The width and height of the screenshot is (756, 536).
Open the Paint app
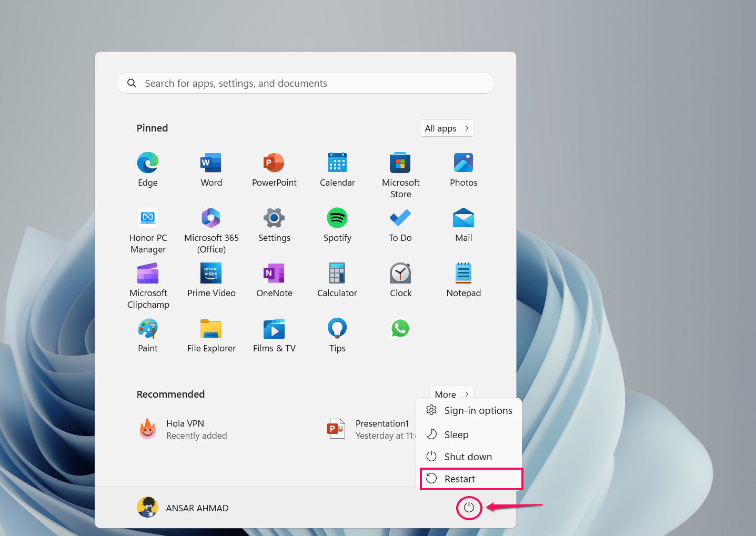pos(148,335)
